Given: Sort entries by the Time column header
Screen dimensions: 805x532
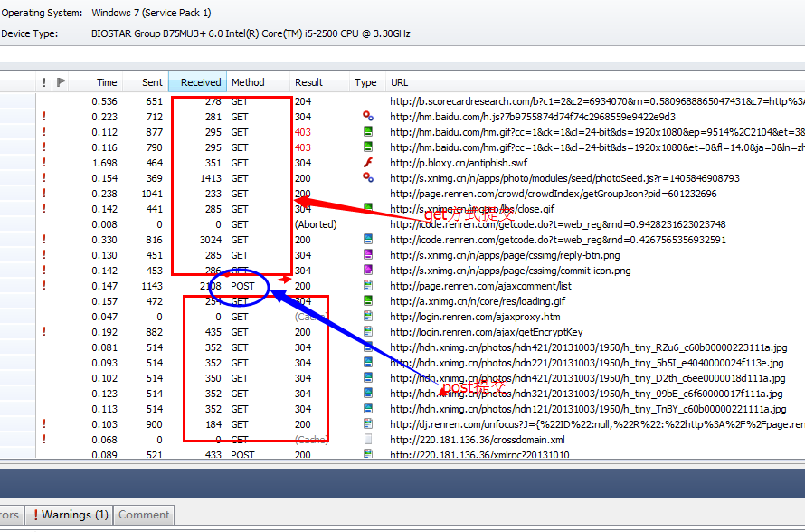Looking at the screenshot, I should pyautogui.click(x=107, y=82).
